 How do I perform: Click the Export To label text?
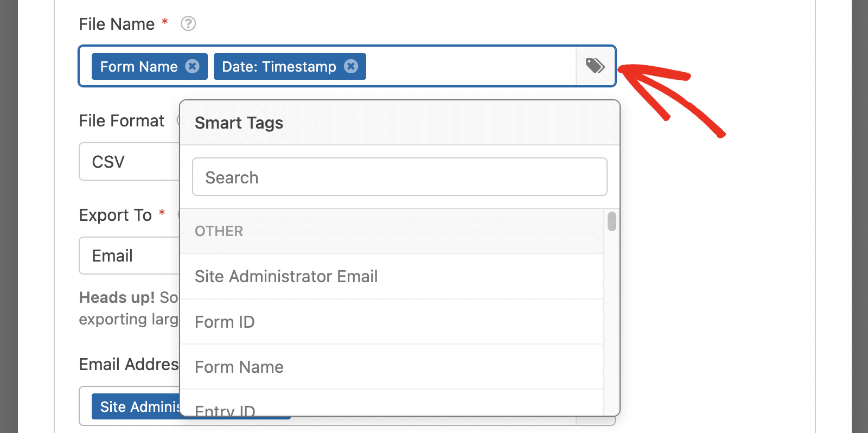pos(115,215)
